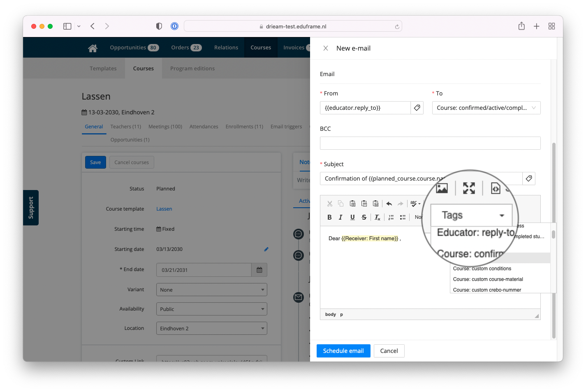The width and height of the screenshot is (586, 392).
Task: Switch to the Templates tab
Action: (x=103, y=68)
